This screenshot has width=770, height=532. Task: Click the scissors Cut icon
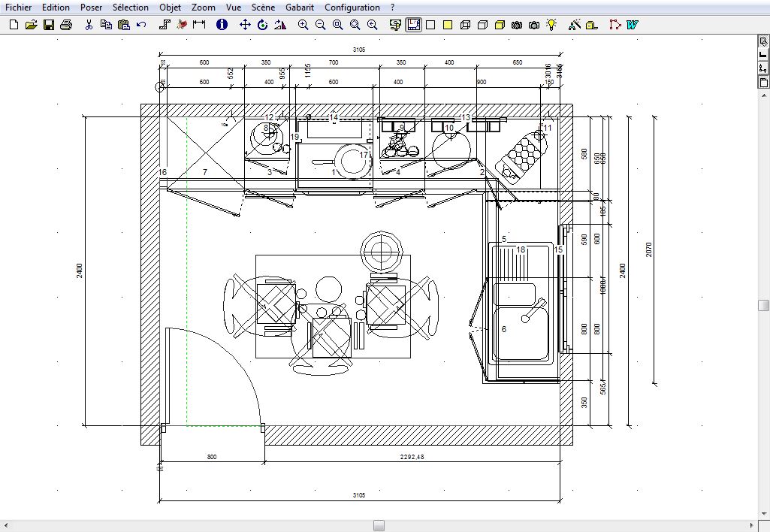coord(89,25)
